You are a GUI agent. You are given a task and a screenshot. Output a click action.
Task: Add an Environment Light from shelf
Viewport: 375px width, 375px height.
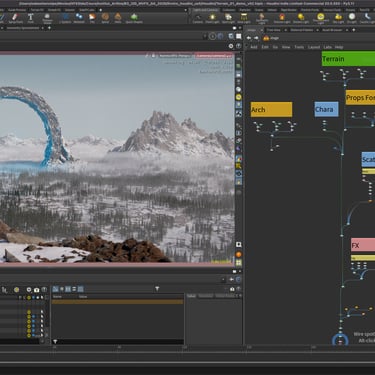click(x=321, y=19)
